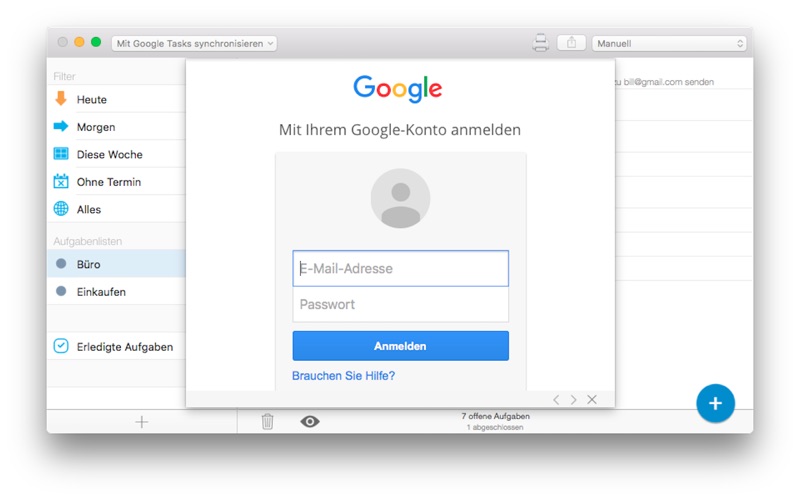800x500 pixels.
Task: Focus the E-Mail-Adresse field
Action: pyautogui.click(x=401, y=268)
